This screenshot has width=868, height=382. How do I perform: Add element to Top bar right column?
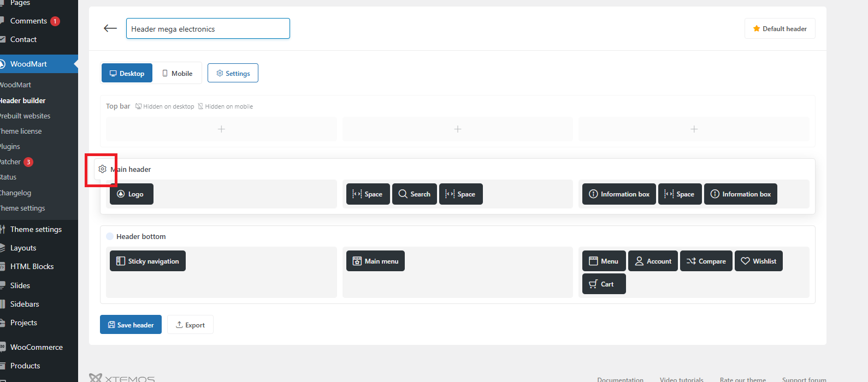[694, 129]
